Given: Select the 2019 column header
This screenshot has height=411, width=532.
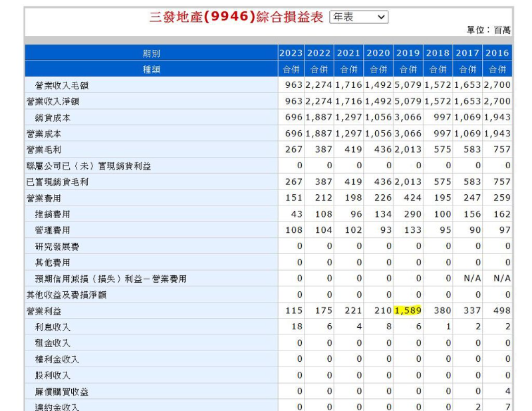Looking at the screenshot, I should (408, 53).
